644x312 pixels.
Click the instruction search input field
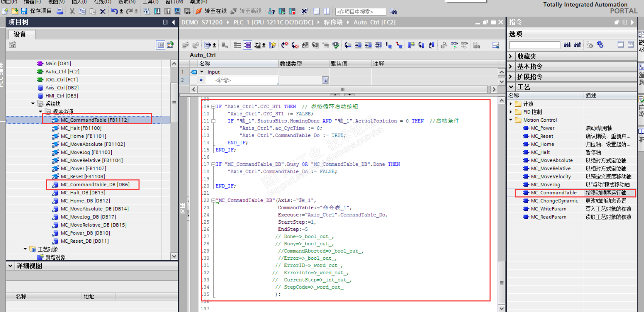coord(534,45)
